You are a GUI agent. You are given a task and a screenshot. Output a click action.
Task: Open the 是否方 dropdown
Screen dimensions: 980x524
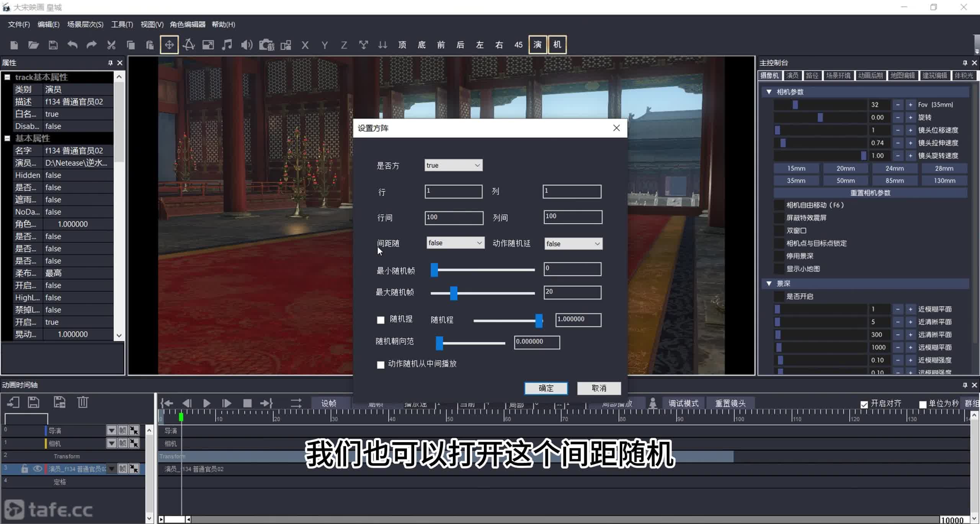(x=453, y=165)
